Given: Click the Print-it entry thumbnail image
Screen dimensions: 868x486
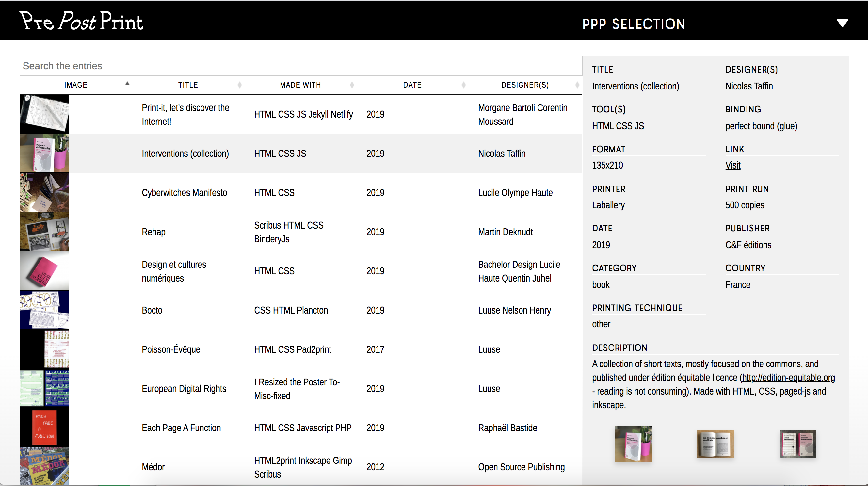Looking at the screenshot, I should (44, 114).
